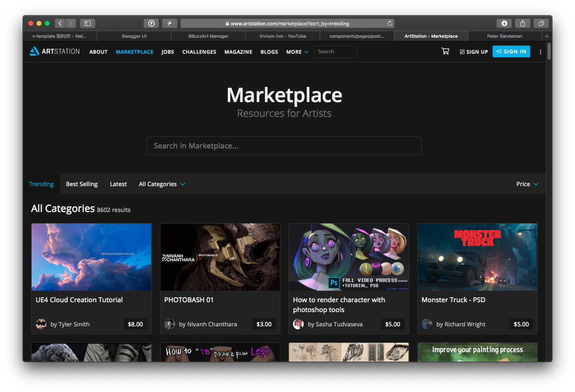Switch to the Peter Sandeman browser tab

[x=505, y=36]
